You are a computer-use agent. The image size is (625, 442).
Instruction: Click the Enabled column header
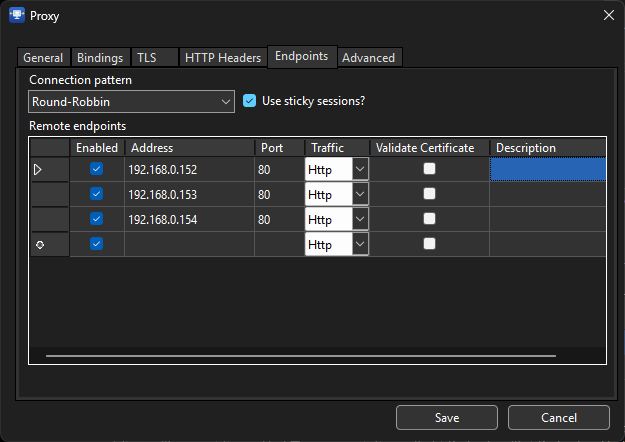[x=97, y=147]
